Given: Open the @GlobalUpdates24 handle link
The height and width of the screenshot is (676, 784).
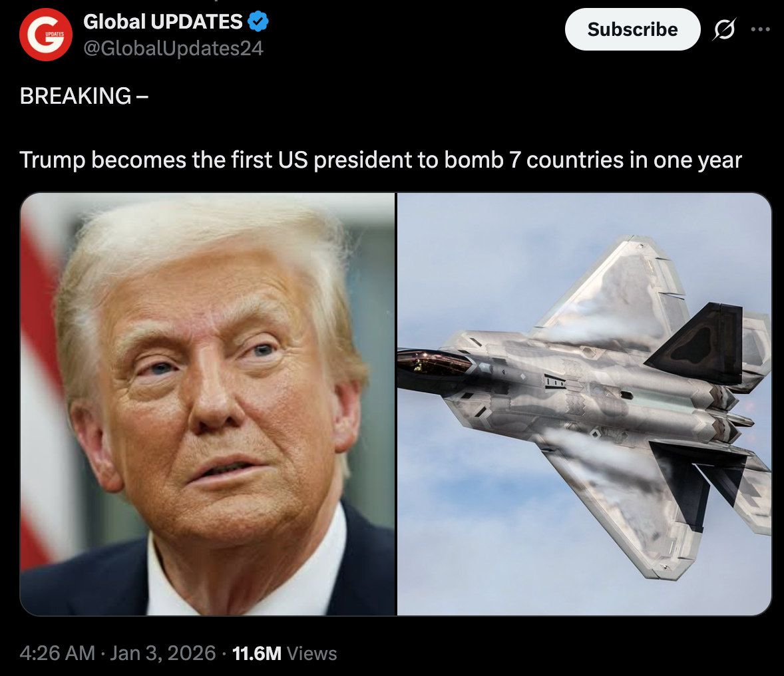Looking at the screenshot, I should coord(173,49).
